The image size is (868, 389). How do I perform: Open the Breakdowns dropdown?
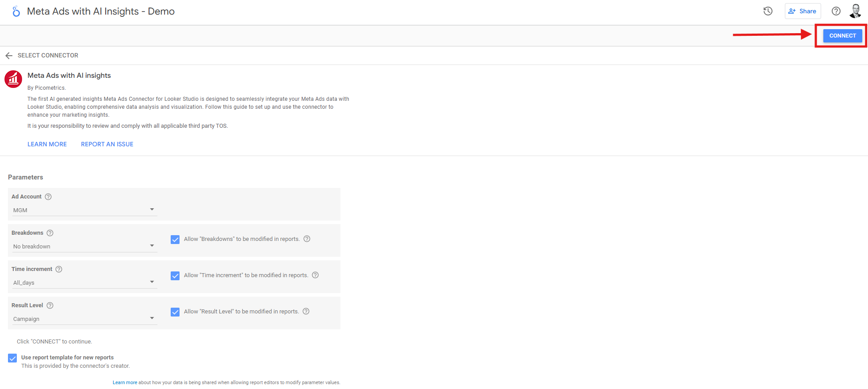click(x=84, y=246)
